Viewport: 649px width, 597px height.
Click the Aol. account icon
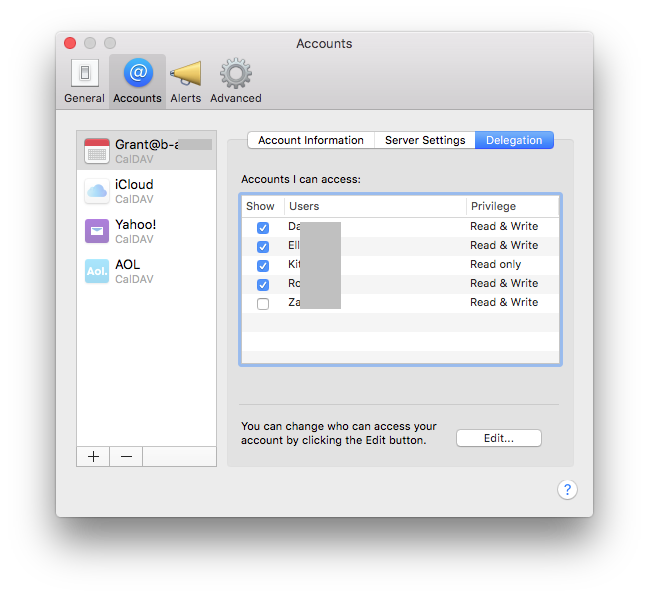pos(97,271)
